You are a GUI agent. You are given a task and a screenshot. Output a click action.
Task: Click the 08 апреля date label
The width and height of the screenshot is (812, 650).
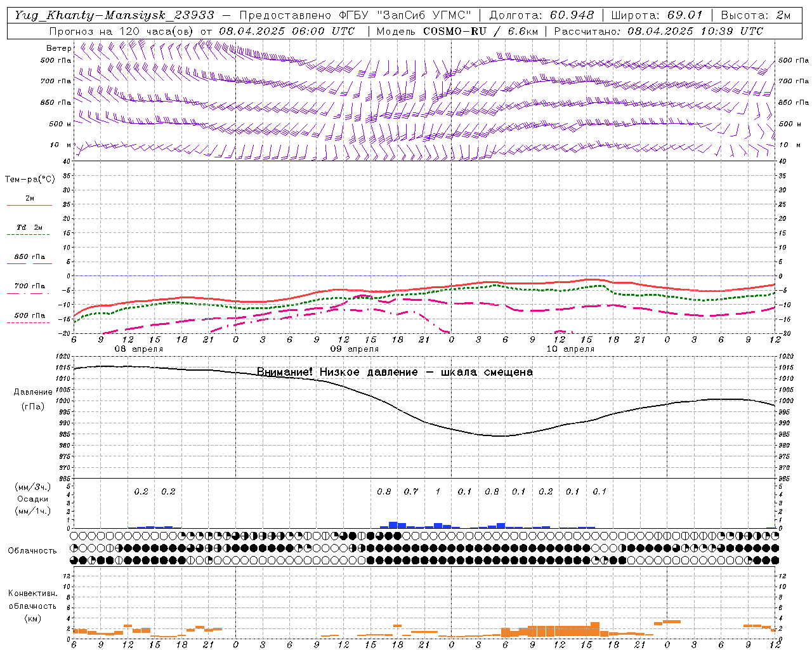point(138,349)
